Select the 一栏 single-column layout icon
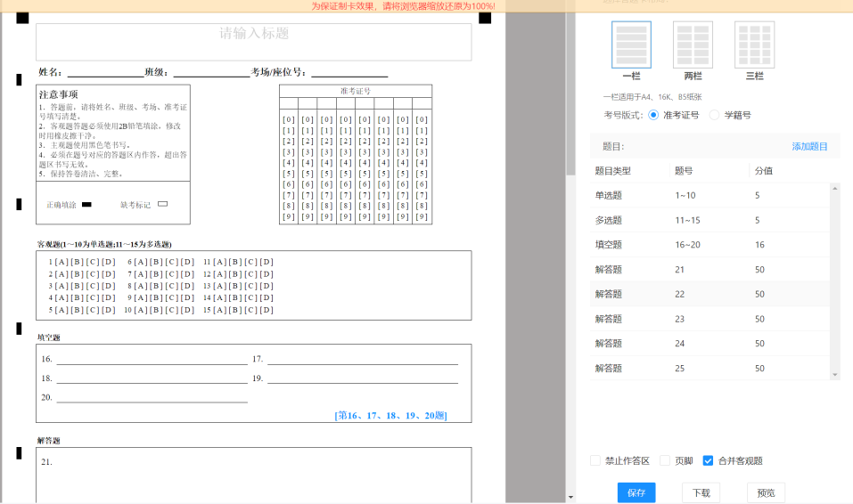Image resolution: width=853 pixels, height=504 pixels. tap(631, 45)
